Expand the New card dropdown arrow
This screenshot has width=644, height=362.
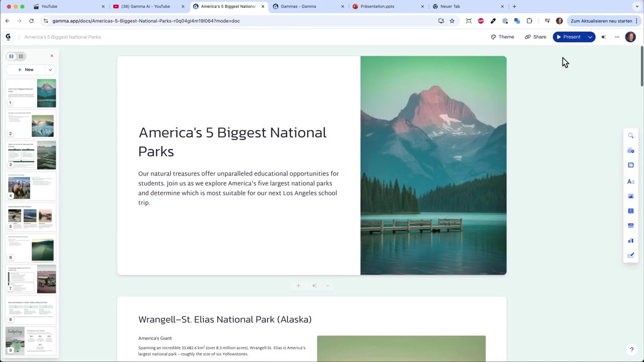pyautogui.click(x=50, y=70)
